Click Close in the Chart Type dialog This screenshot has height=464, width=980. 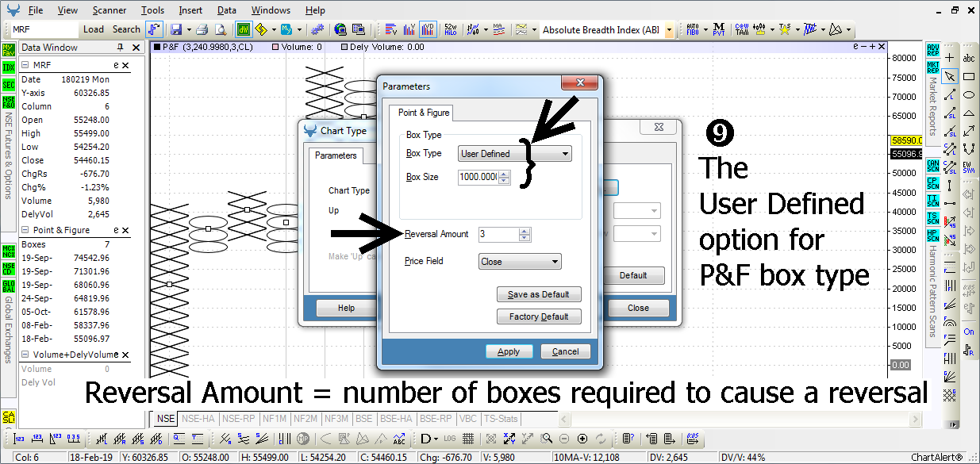tap(638, 308)
